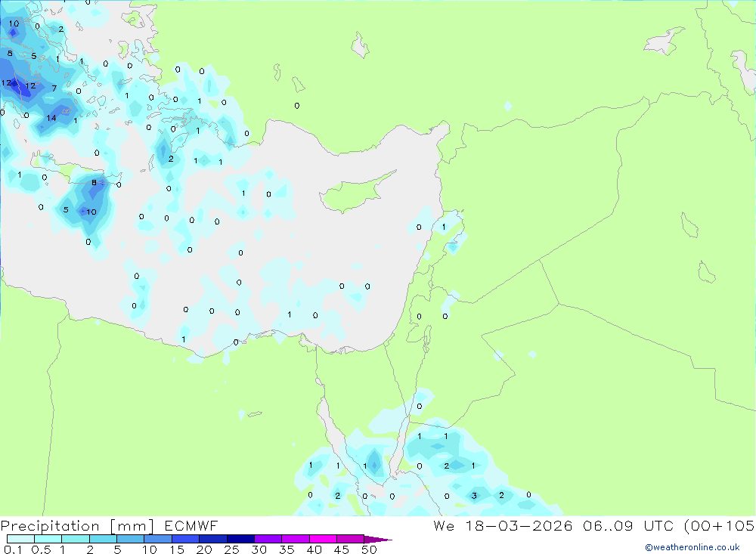Pick the 15–20 mm legend swatch

pos(186,539)
